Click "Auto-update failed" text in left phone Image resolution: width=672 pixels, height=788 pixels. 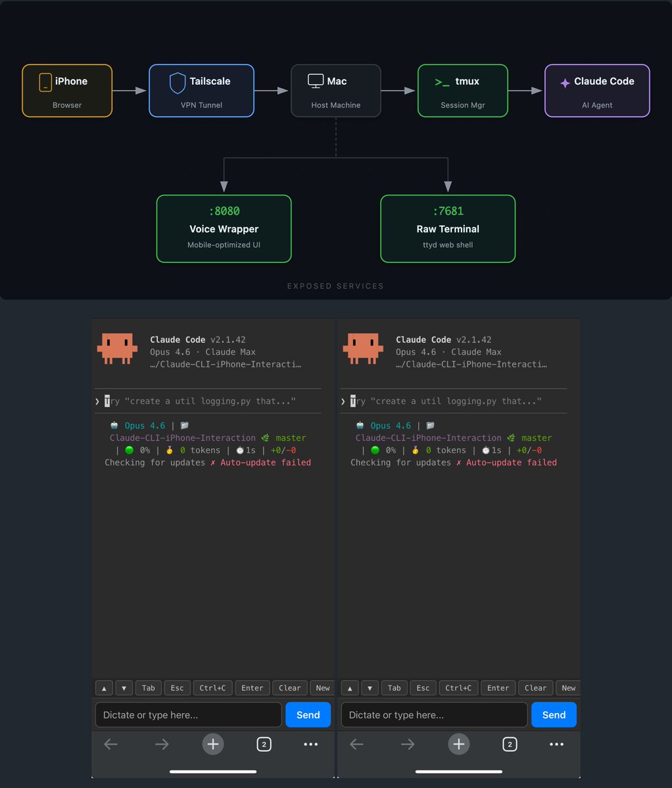266,462
